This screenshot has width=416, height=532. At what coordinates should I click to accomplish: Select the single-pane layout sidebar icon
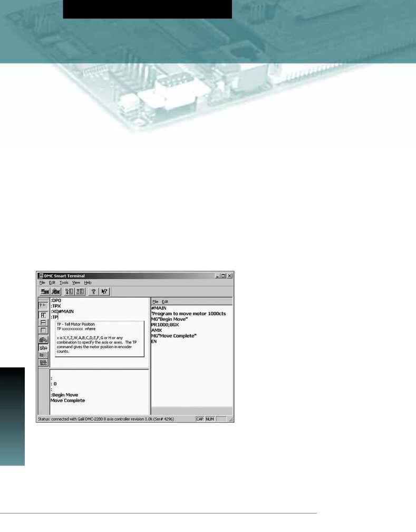(x=43, y=330)
